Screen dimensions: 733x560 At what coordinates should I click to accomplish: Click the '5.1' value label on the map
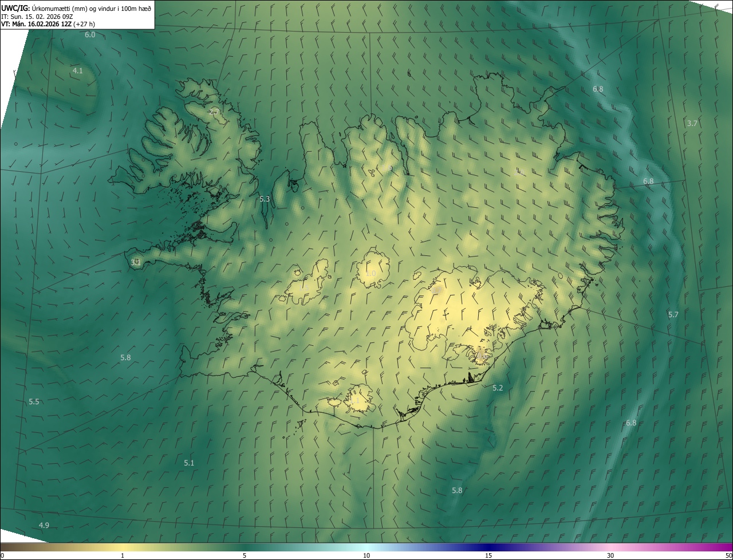point(190,463)
